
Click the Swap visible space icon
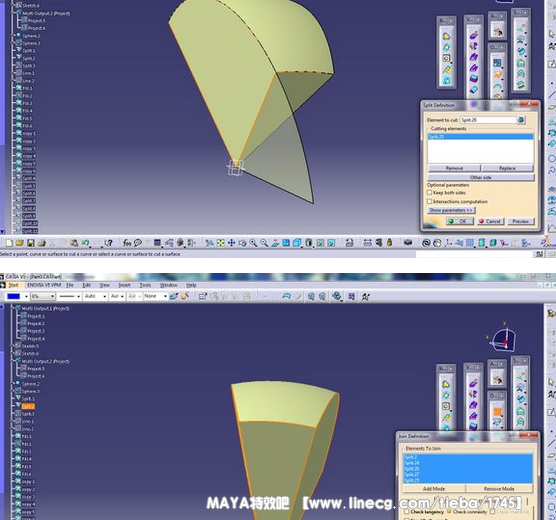331,243
